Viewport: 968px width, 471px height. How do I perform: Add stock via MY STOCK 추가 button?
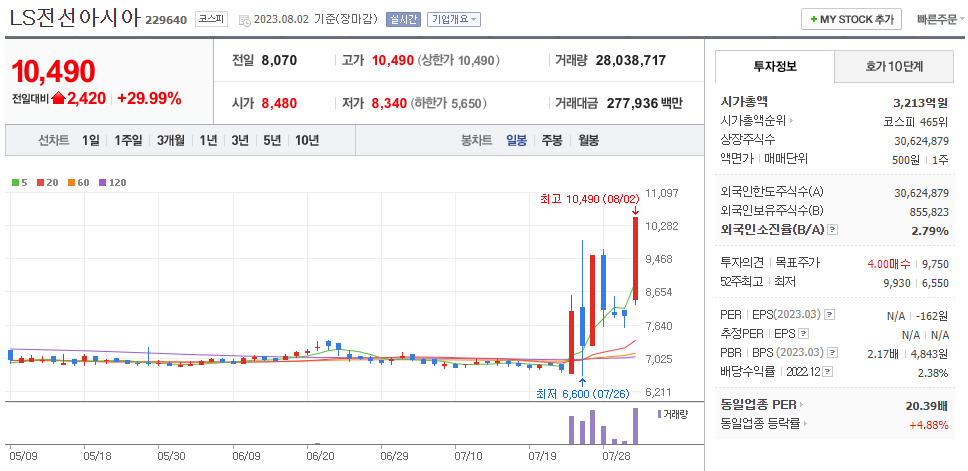851,19
